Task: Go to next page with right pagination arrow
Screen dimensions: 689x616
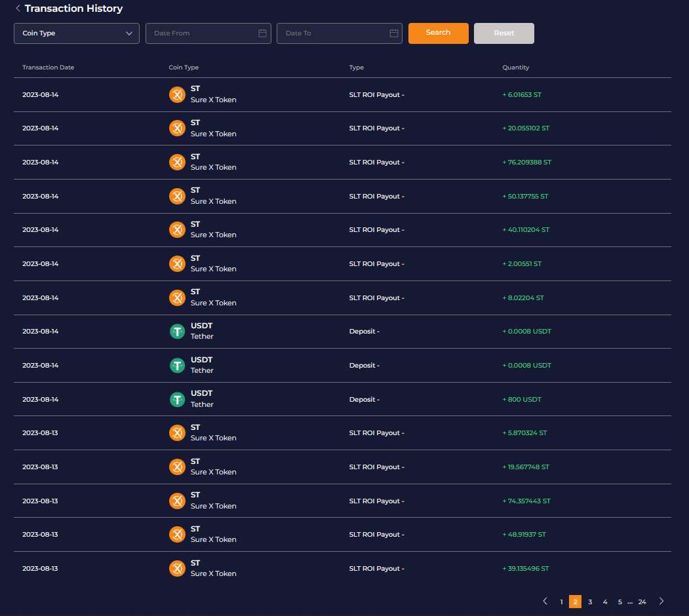Action: [x=661, y=601]
